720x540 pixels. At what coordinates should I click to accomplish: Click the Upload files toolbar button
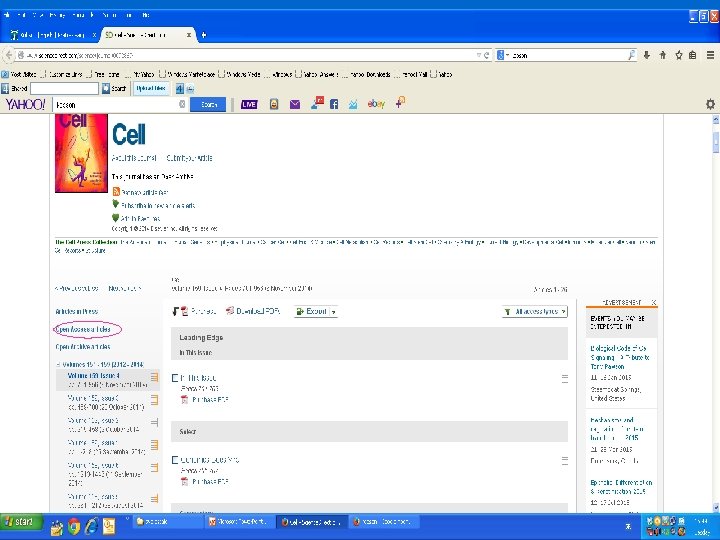tap(151, 88)
